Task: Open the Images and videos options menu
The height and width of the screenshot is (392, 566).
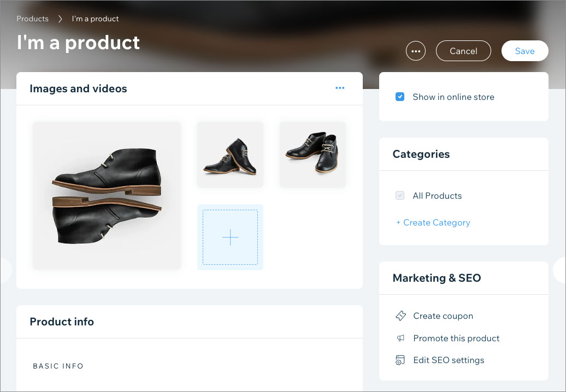Action: point(340,88)
